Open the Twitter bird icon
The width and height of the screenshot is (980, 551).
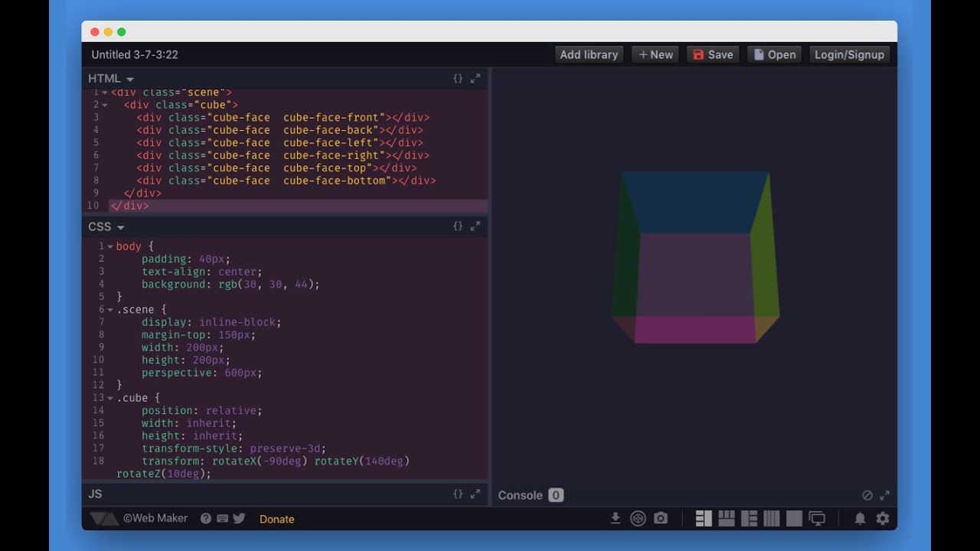[x=239, y=518]
